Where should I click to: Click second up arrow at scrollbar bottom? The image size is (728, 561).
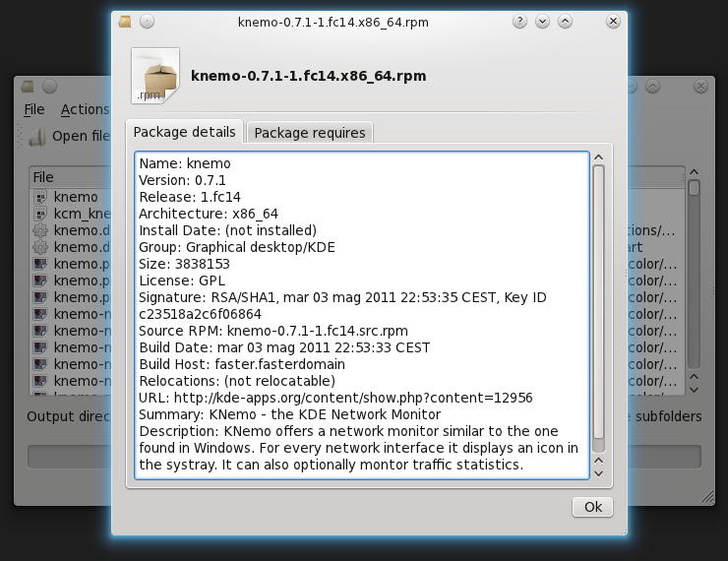pyautogui.click(x=599, y=461)
